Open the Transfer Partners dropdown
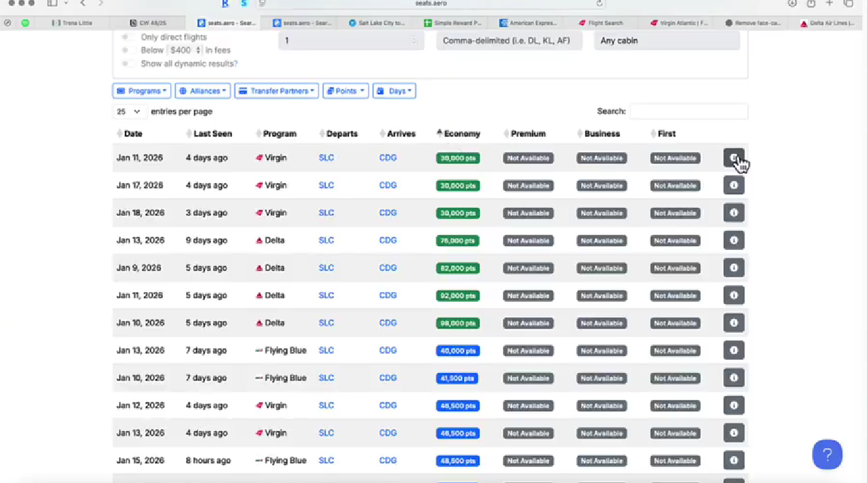 [x=277, y=91]
